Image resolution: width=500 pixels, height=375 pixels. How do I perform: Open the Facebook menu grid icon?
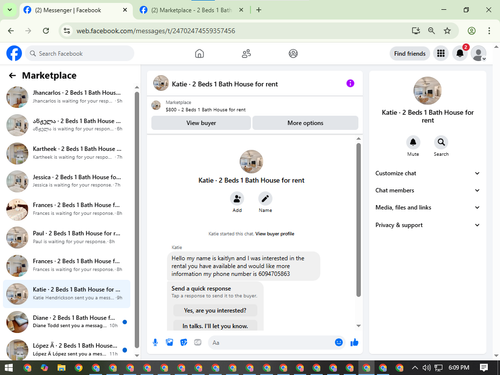pos(441,53)
